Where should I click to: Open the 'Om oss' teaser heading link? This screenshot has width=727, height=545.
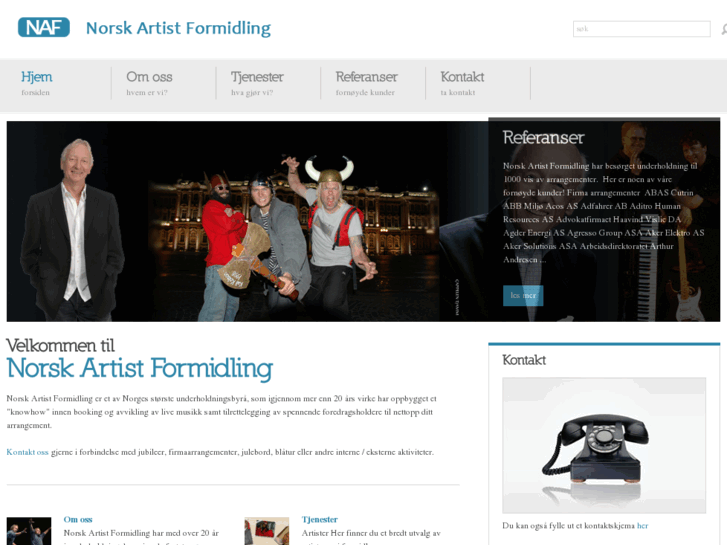click(78, 519)
